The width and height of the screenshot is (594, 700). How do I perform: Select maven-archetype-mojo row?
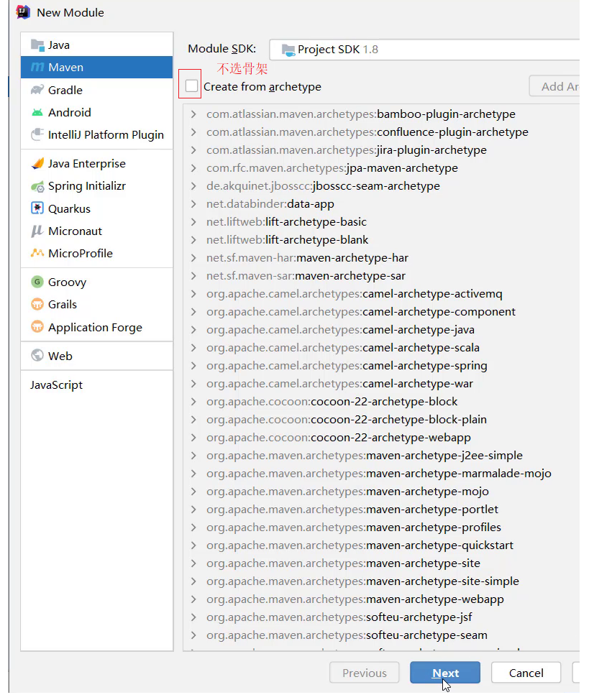[381, 492]
